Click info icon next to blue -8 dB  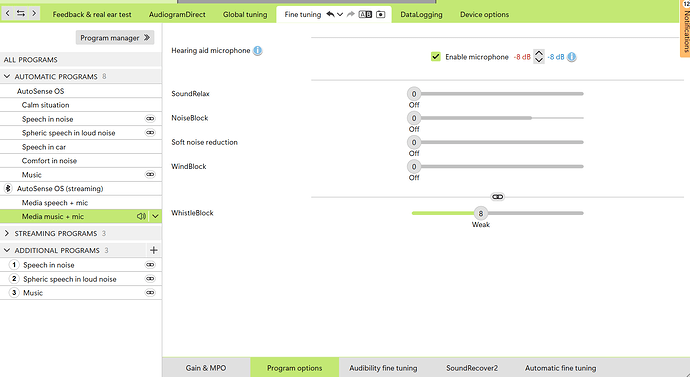(x=571, y=57)
